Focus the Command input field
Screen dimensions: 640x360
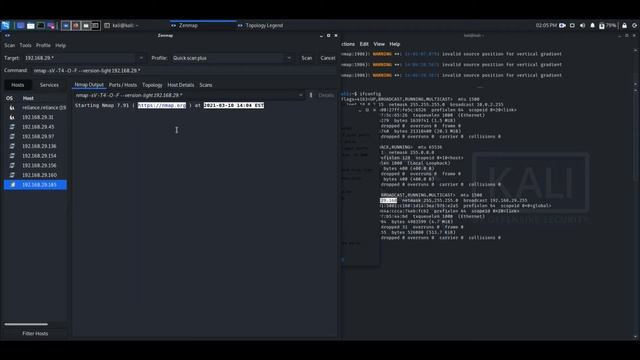(184, 71)
